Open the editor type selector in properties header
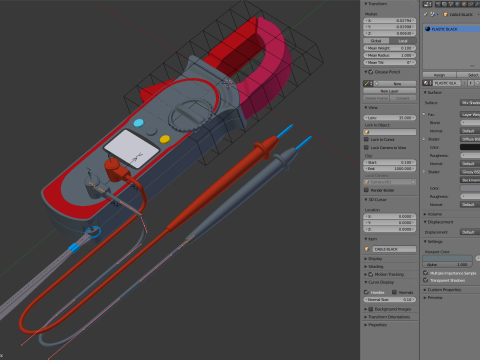The image size is (480, 360). click(427, 4)
